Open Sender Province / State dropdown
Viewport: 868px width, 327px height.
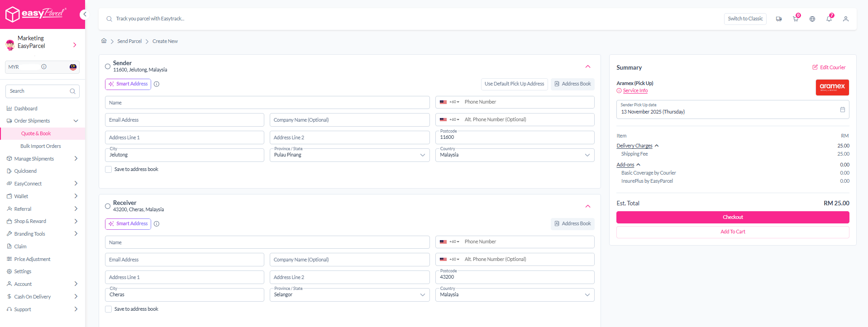349,155
